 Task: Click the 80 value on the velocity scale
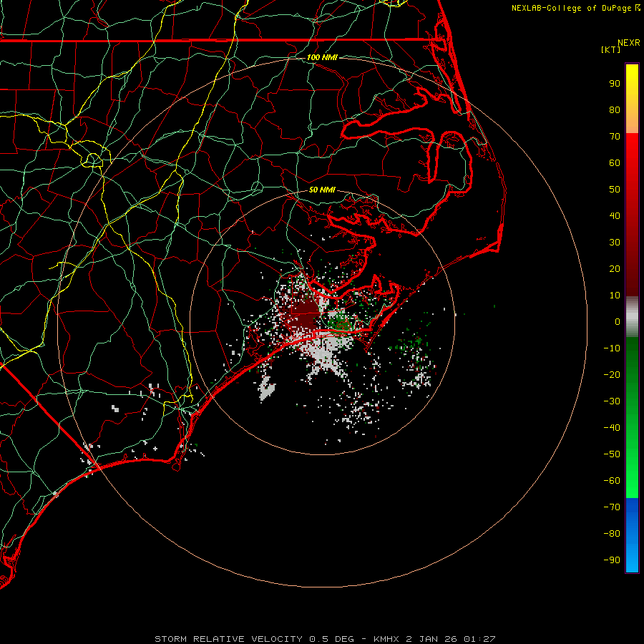(615, 109)
